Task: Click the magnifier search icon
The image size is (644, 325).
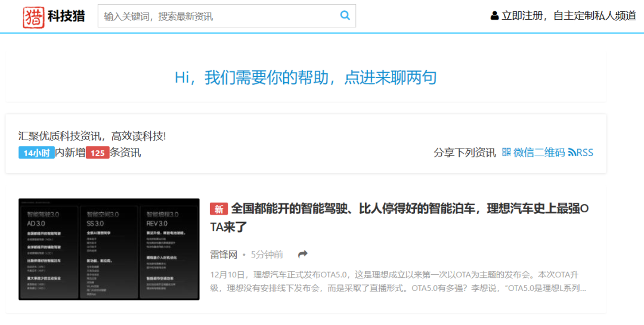Action: [345, 16]
